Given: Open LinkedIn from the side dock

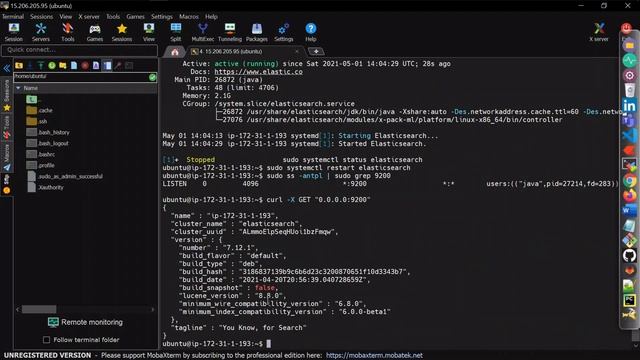Looking at the screenshot, I should click(x=629, y=106).
